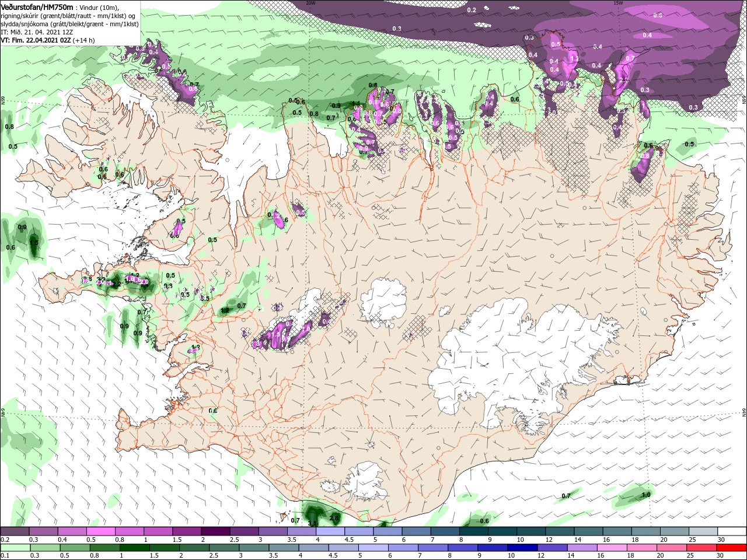This screenshot has height=560, width=747.
Task: Click the 0.2 snowfall value near top edge
Action: click(472, 10)
